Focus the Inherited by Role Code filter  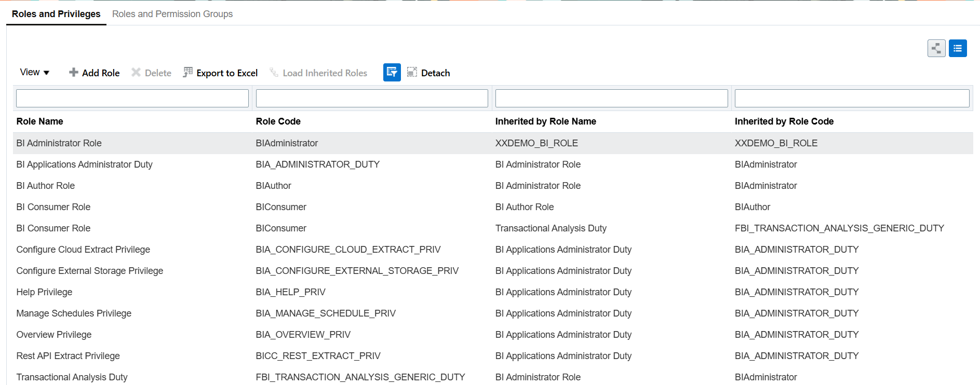click(x=852, y=99)
